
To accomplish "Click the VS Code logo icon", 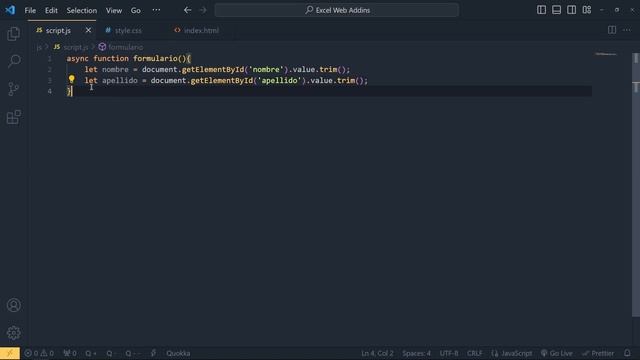I will point(10,10).
